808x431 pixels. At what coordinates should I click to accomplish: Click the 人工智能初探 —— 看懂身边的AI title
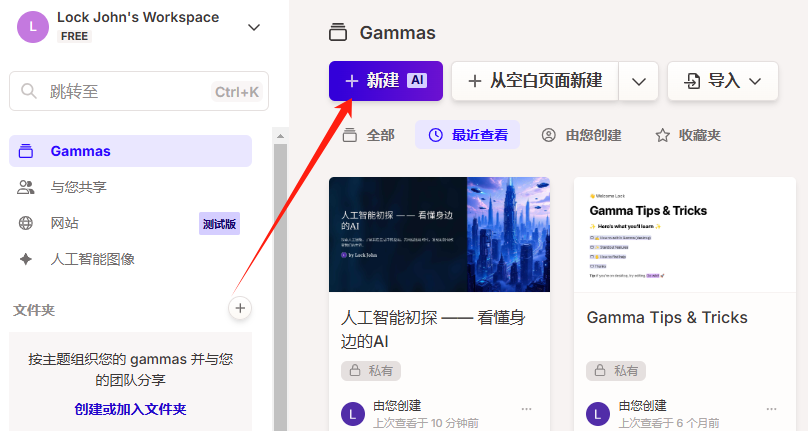(433, 329)
